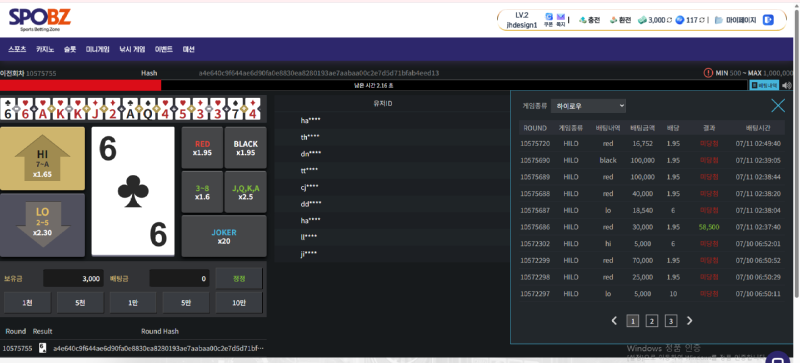
Task: Go to next history page arrow
Action: pyautogui.click(x=690, y=321)
